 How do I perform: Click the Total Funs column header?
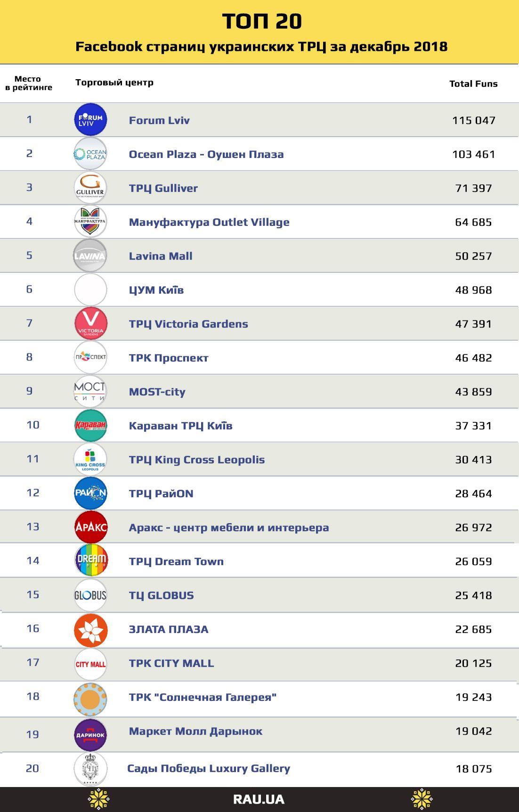pos(473,83)
